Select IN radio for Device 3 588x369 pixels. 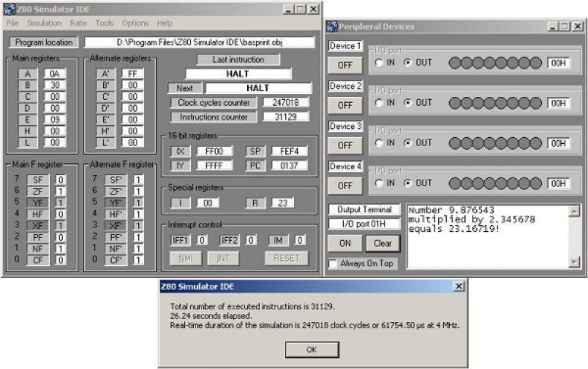point(379,142)
